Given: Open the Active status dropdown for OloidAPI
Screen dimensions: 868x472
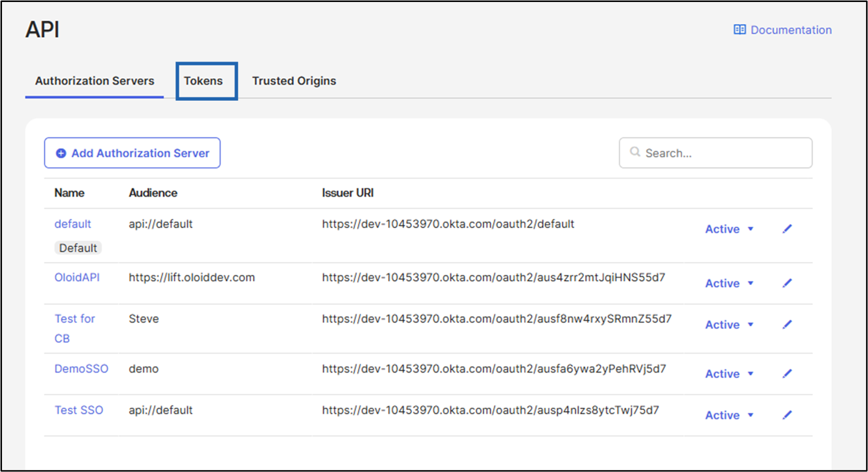Looking at the screenshot, I should pyautogui.click(x=729, y=283).
